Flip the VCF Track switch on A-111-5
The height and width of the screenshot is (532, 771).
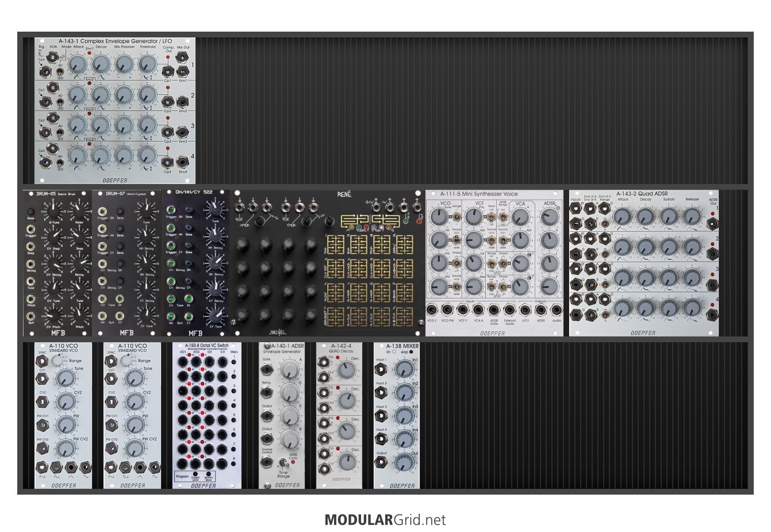pos(491,217)
